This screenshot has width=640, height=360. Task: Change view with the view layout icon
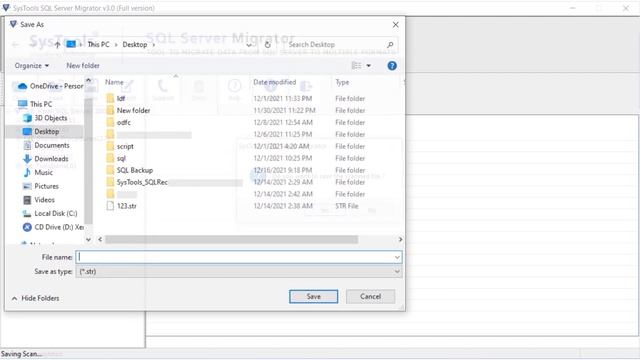point(356,66)
